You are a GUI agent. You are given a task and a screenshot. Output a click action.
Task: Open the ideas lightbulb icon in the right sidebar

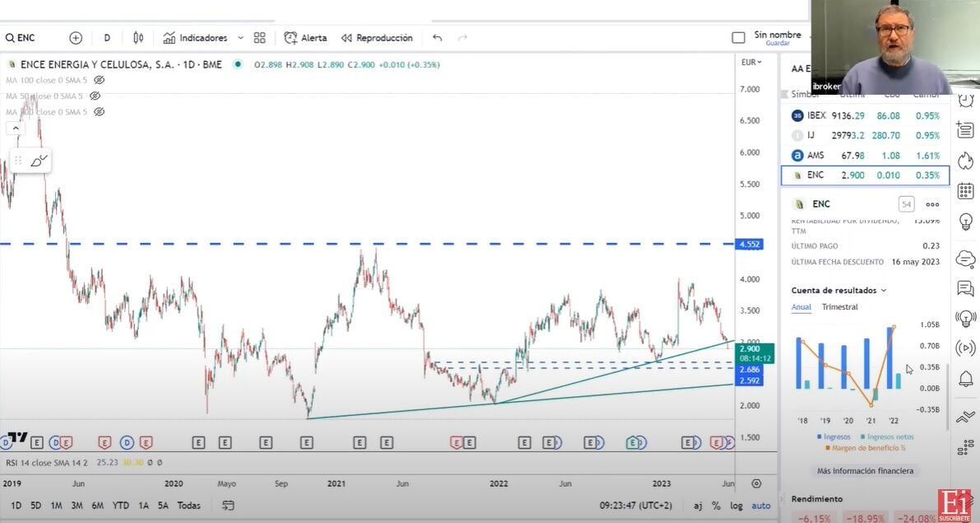coord(965,222)
